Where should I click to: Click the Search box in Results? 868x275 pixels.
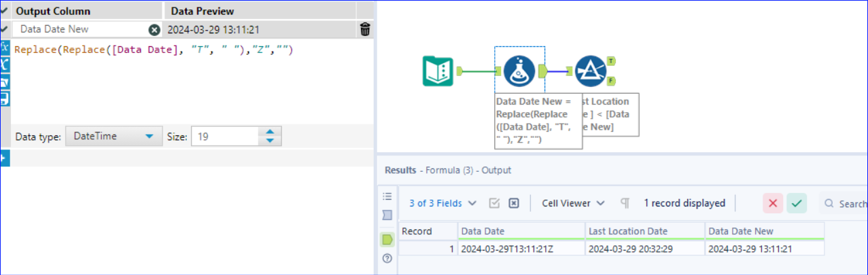tap(846, 203)
